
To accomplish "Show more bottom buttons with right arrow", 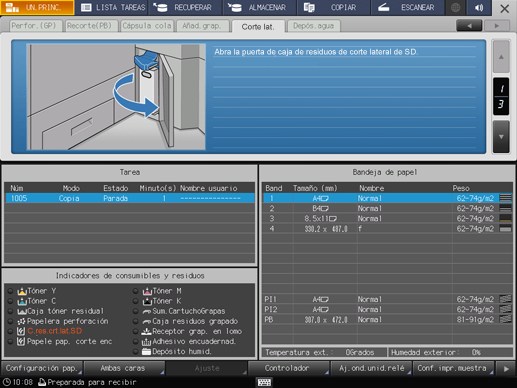I will [x=506, y=369].
